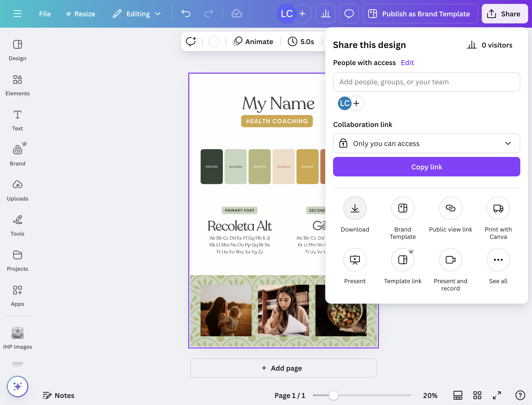Click the Share button
Viewport: 532px width, 405px height.
tap(505, 14)
